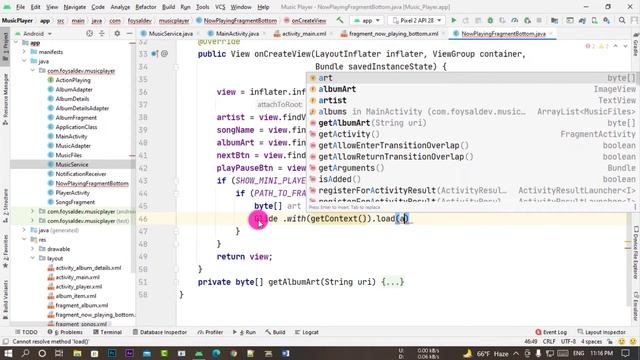
Task: Open Photoshop from the taskbar
Action: pyautogui.click(x=112, y=353)
